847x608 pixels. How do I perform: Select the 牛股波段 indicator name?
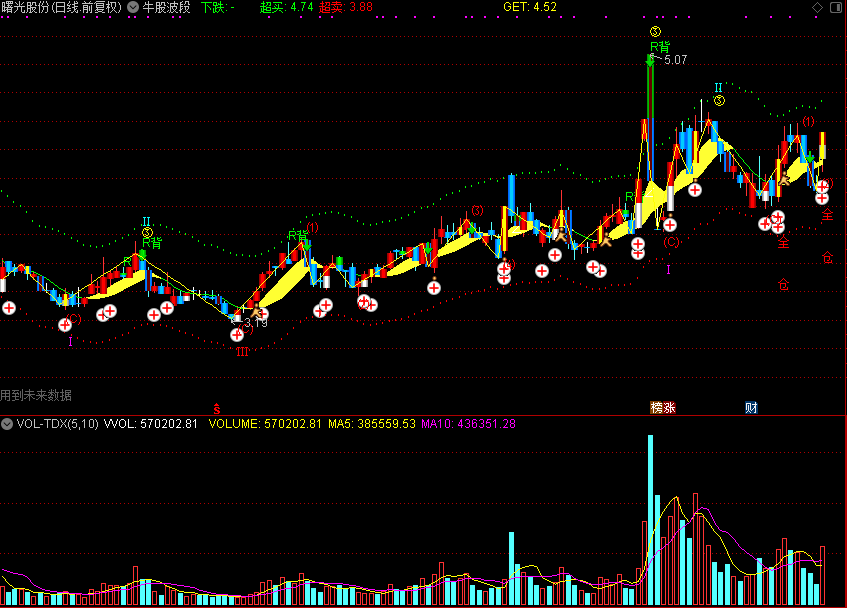click(166, 7)
